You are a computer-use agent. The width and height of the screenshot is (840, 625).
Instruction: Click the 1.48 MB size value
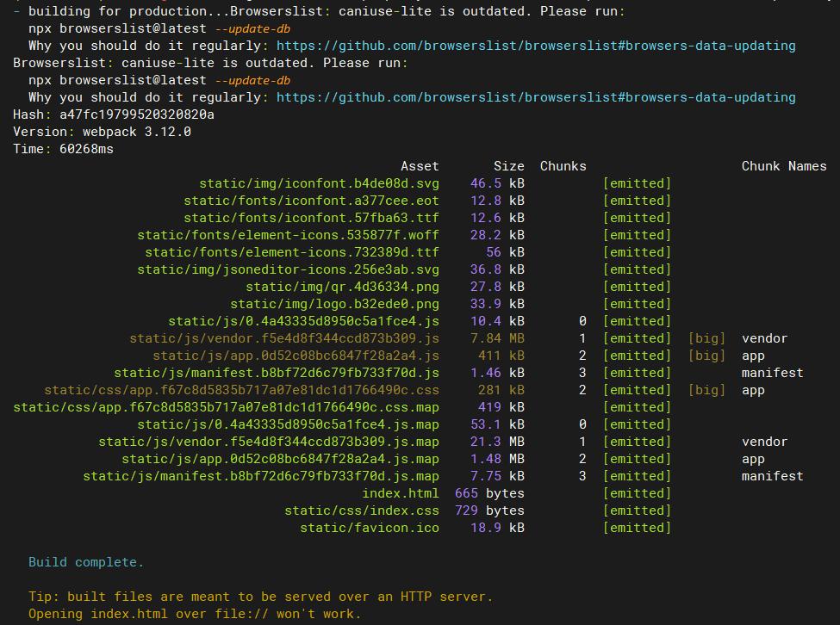[497, 459]
